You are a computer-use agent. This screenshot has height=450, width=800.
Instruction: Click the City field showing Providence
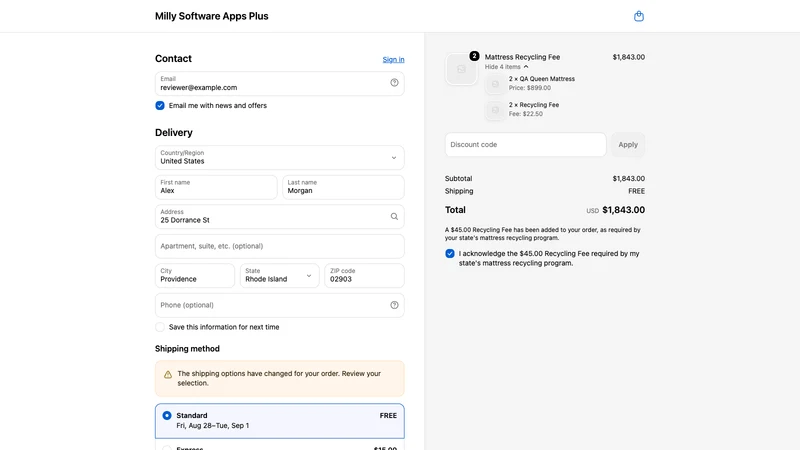pos(195,276)
